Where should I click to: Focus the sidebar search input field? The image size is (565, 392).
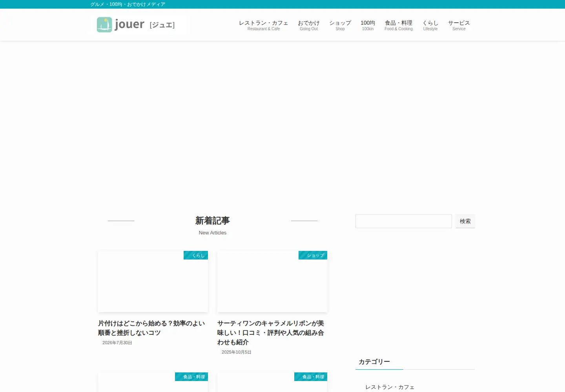click(x=404, y=221)
